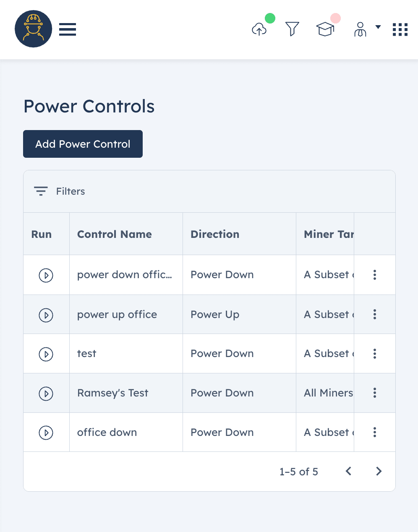Open row actions for 'power down offic...'

[x=375, y=275]
